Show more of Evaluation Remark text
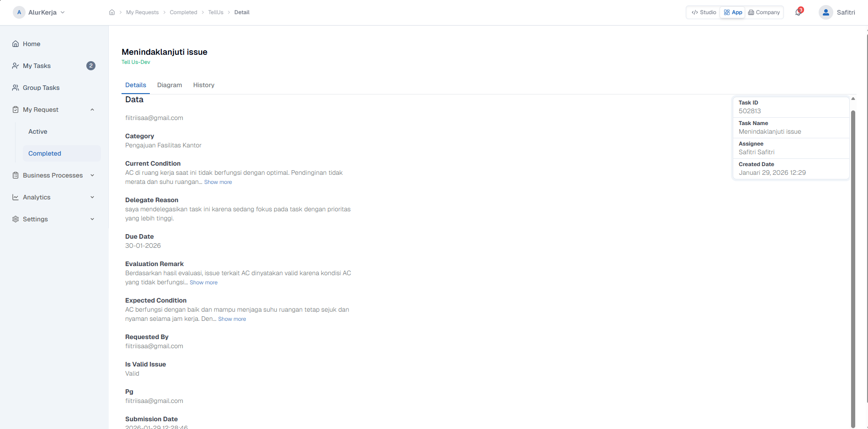Viewport: 868px width, 429px height. (x=203, y=283)
